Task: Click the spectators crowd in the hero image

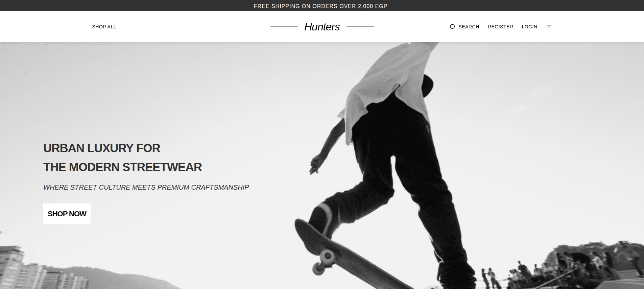Action: (x=561, y=267)
